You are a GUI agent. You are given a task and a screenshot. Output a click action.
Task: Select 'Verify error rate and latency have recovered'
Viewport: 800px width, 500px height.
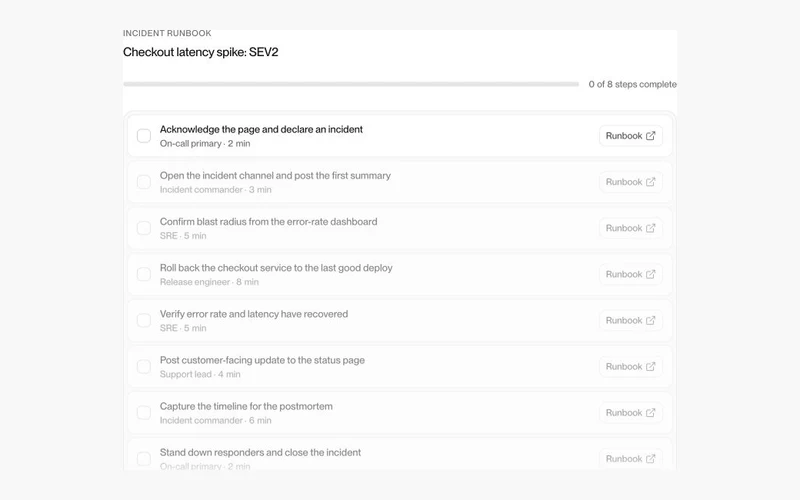(254, 314)
